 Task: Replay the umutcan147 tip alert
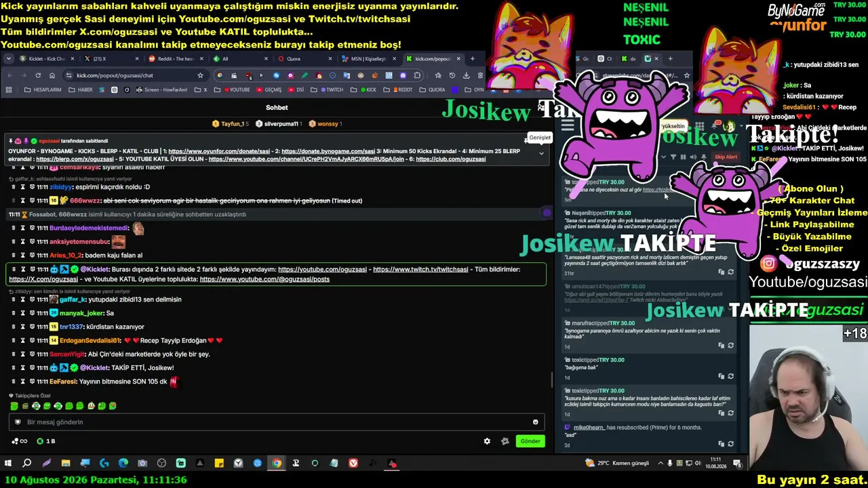[730, 308]
